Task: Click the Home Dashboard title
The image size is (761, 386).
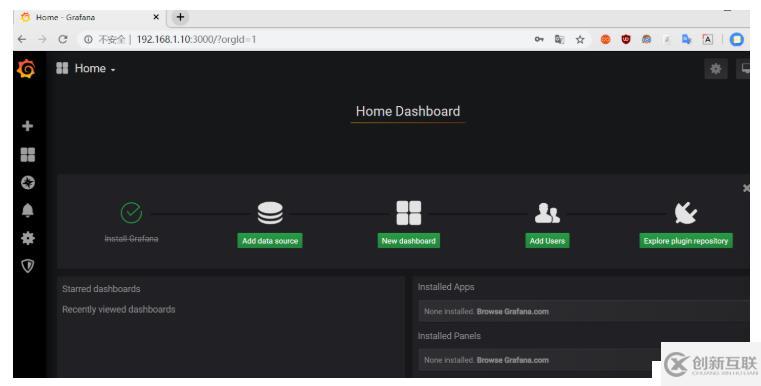Action: pyautogui.click(x=408, y=111)
